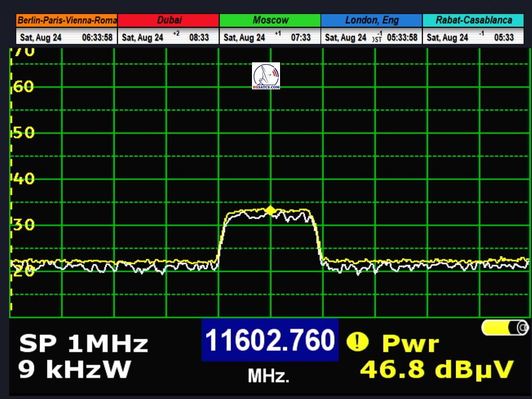This screenshot has height=399, width=532.
Task: Select the green Moscow clock header
Action: pos(270,20)
